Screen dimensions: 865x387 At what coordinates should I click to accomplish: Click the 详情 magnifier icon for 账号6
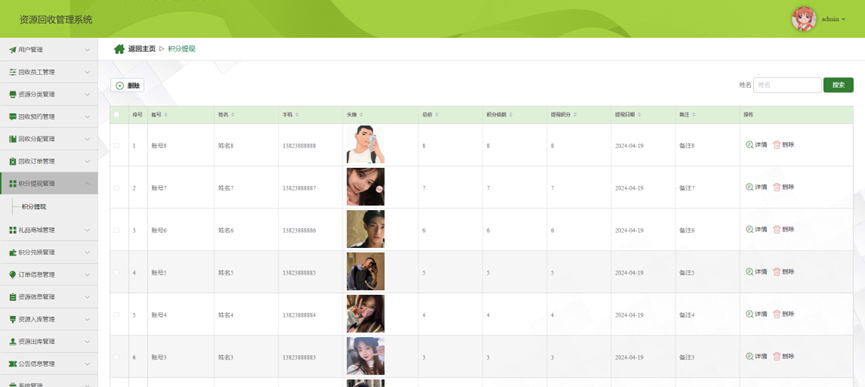[749, 229]
